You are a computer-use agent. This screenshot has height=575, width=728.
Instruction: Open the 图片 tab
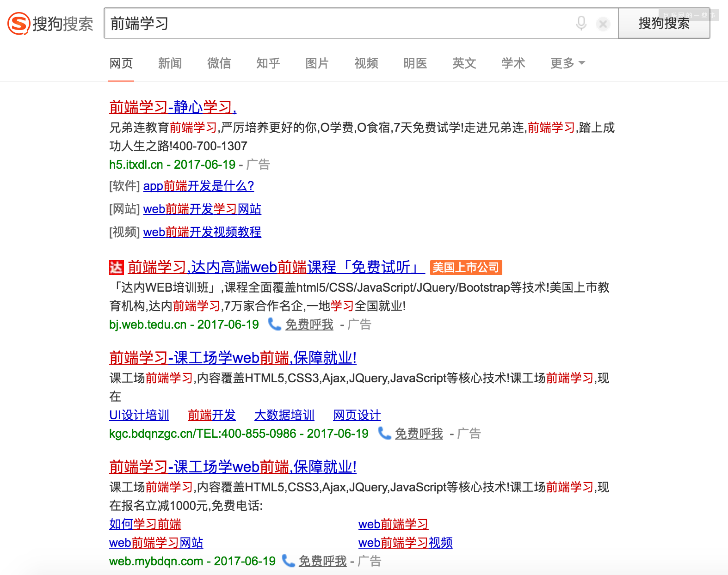point(317,63)
